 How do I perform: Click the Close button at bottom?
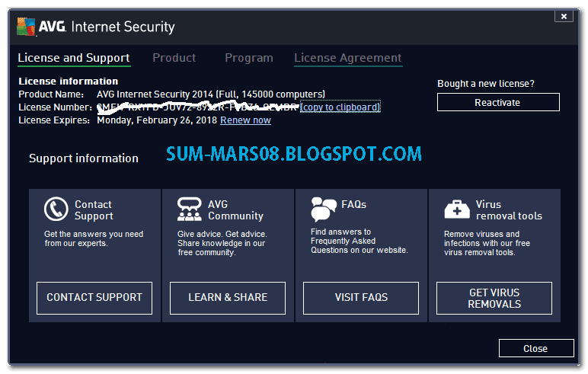tap(536, 349)
